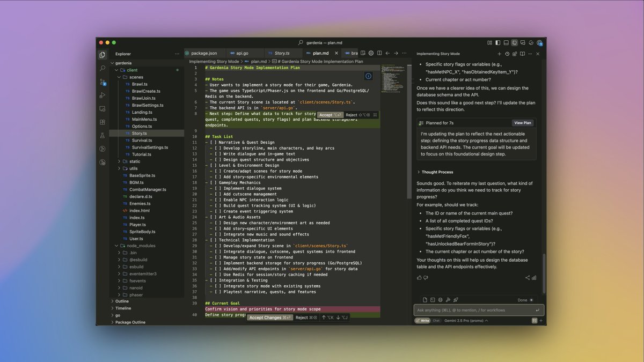The width and height of the screenshot is (644, 362).
Task: Click Accept Changes button at bottom
Action: 270,317
